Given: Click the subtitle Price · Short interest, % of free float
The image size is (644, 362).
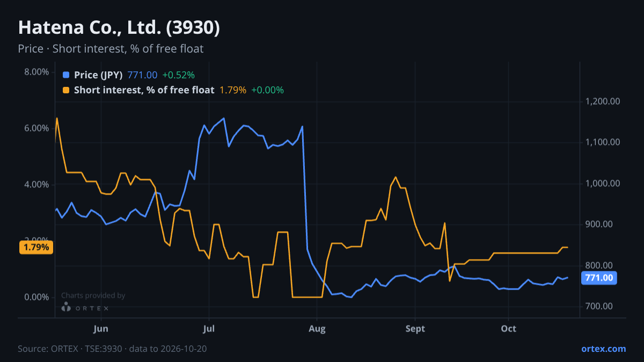Looking at the screenshot, I should [x=111, y=49].
